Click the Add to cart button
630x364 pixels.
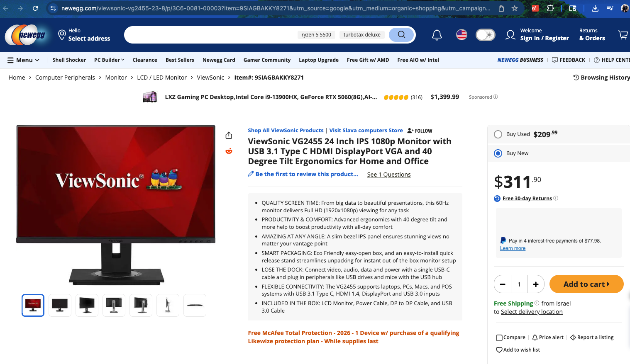click(586, 284)
